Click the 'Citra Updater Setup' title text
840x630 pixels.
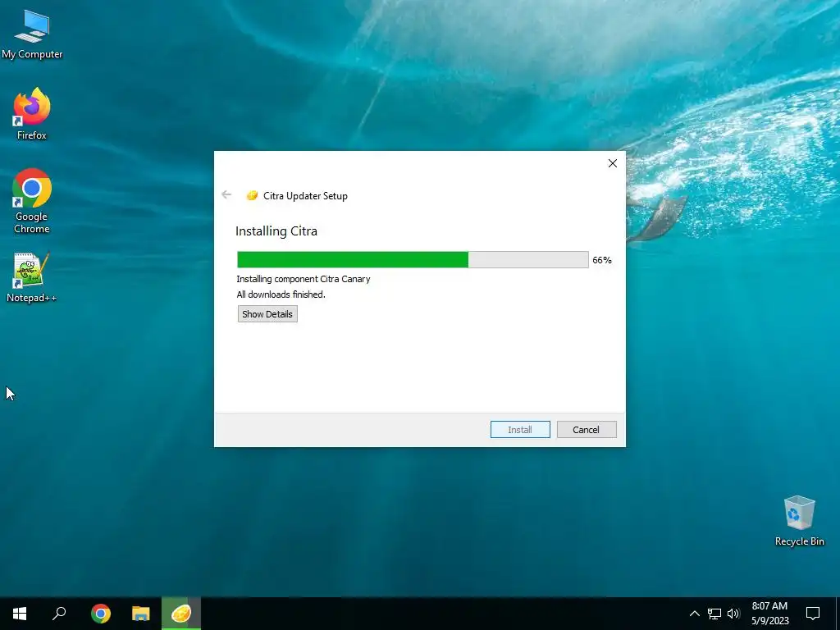click(x=305, y=196)
